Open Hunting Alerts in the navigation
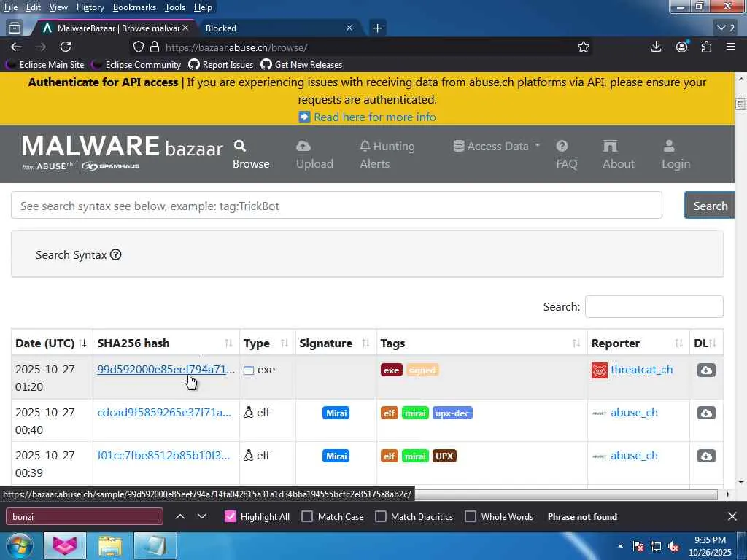The height and width of the screenshot is (560, 747). (x=387, y=155)
